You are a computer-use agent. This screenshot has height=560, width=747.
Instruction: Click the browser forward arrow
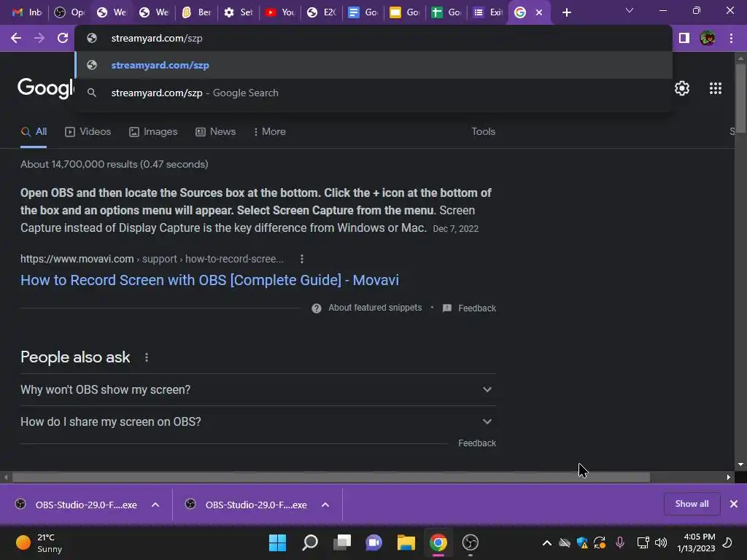tap(39, 38)
